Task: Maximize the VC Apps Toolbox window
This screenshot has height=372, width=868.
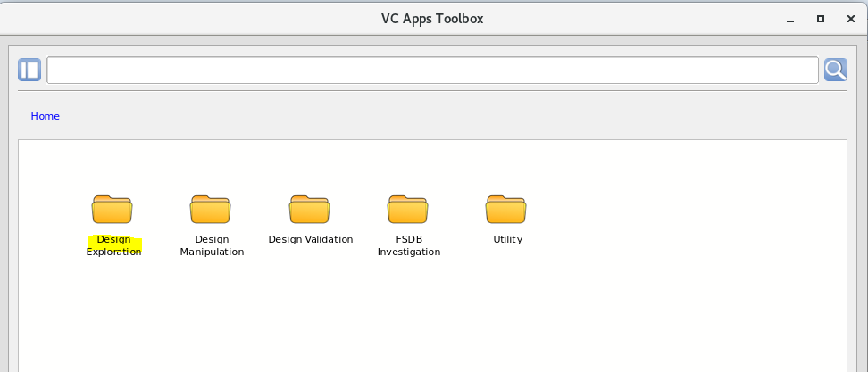Action: [820, 18]
